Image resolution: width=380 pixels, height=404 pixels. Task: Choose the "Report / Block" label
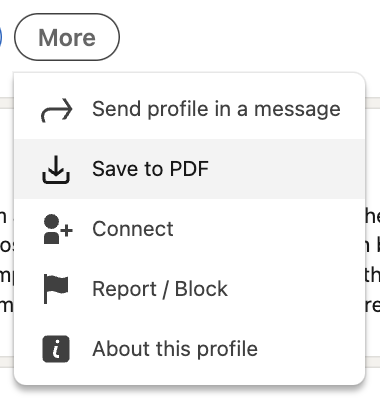tap(160, 289)
